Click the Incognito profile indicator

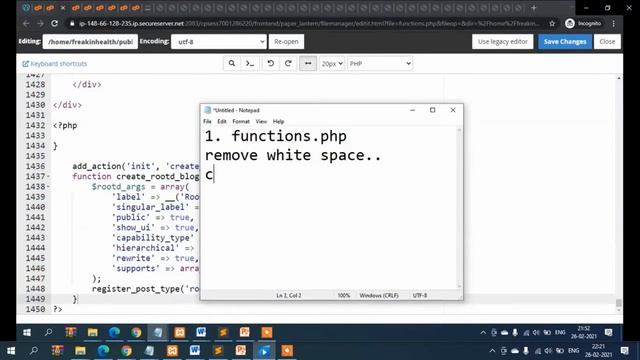click(x=583, y=24)
